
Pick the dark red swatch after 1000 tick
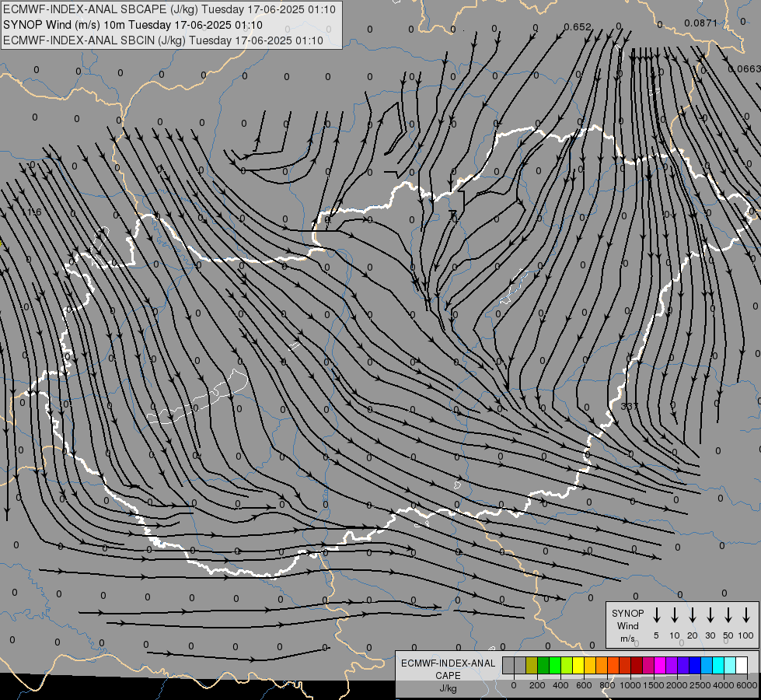coord(637,665)
